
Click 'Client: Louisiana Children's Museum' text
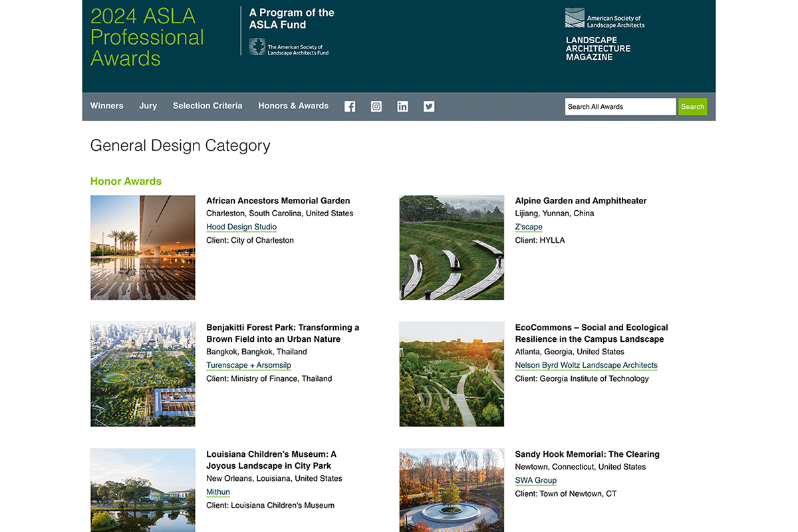pos(271,505)
